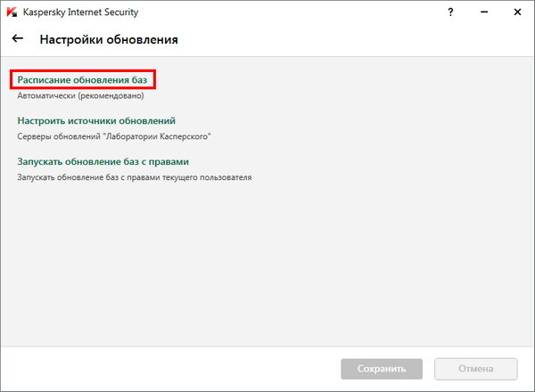This screenshot has width=535, height=392.
Task: Click the Сохранить button
Action: [x=382, y=369]
